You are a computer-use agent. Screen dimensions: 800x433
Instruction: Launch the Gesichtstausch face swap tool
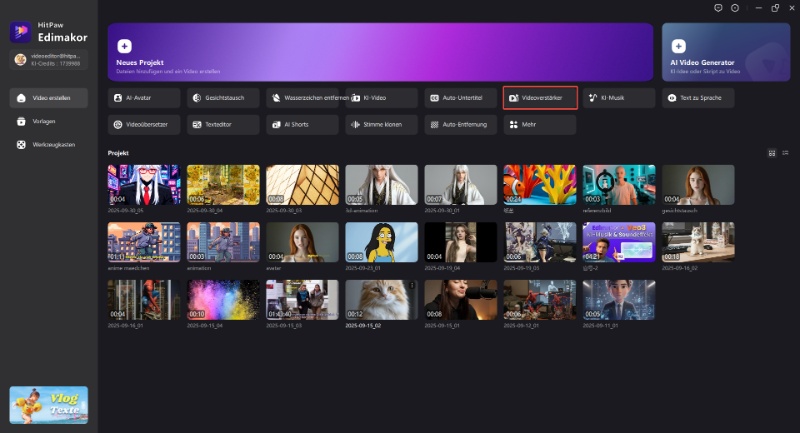[x=223, y=98]
